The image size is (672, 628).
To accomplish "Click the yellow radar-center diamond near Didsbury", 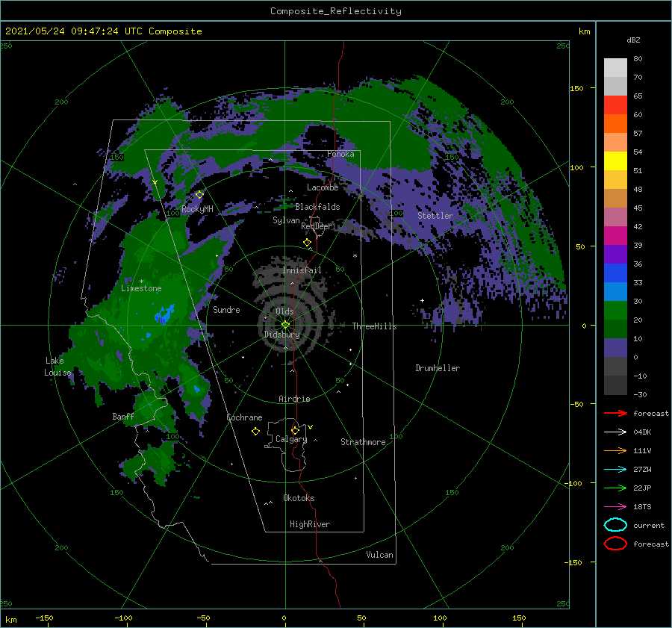I will [x=285, y=325].
